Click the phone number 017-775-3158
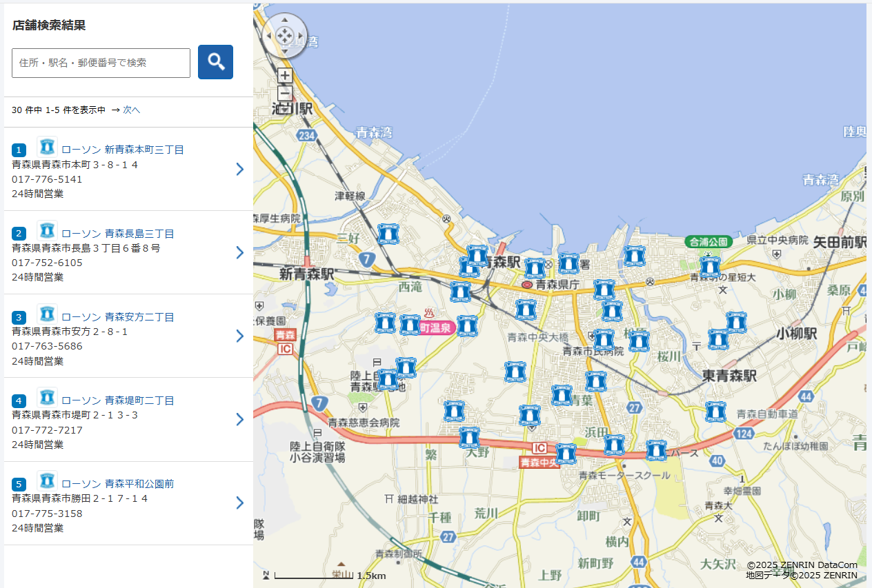The image size is (872, 588). 47,514
